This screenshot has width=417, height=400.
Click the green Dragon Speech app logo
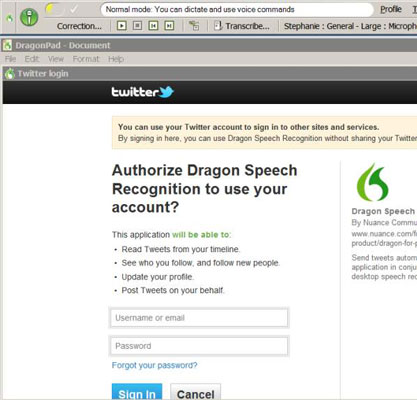tap(372, 182)
